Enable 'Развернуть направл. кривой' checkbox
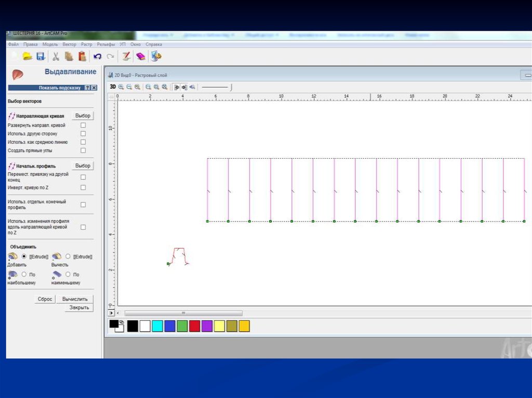Image resolution: width=532 pixels, height=398 pixels. pyautogui.click(x=83, y=125)
